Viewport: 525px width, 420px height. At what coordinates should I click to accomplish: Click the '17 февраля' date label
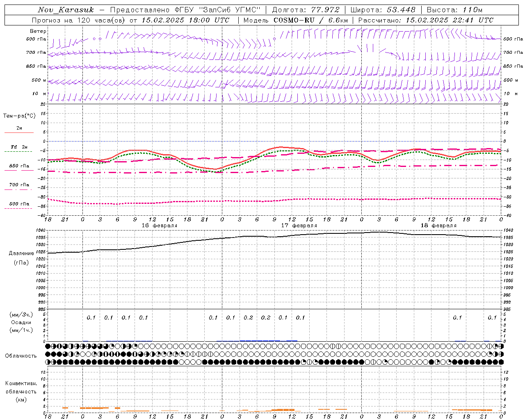click(x=299, y=226)
